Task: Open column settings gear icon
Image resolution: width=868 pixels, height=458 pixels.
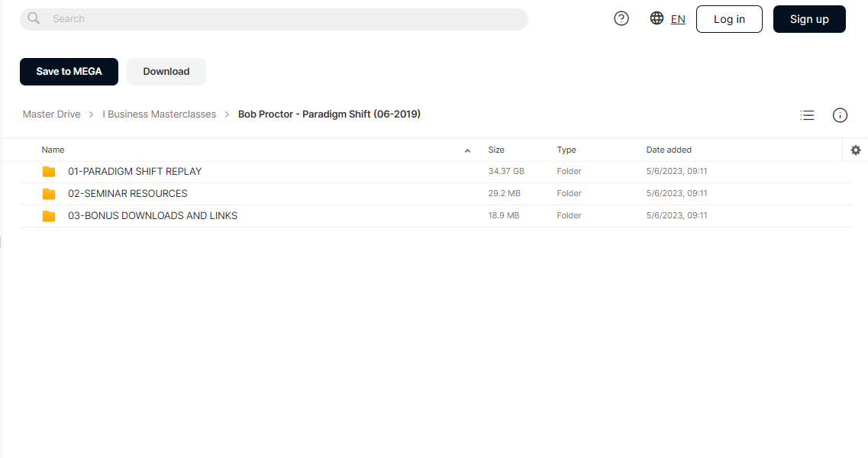Action: pos(855,150)
